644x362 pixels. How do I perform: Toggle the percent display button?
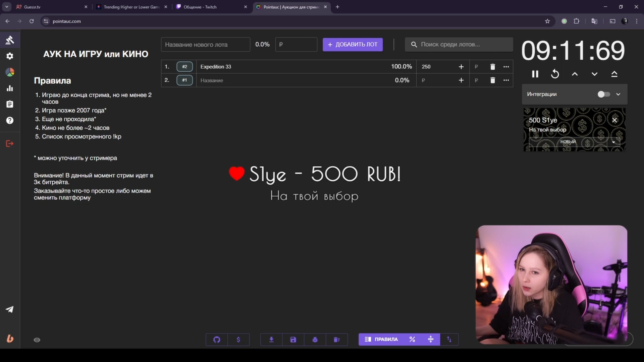412,340
